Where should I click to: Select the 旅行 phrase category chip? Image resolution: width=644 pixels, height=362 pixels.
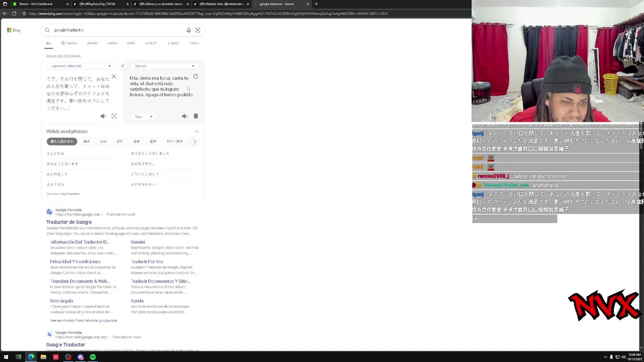click(x=120, y=141)
